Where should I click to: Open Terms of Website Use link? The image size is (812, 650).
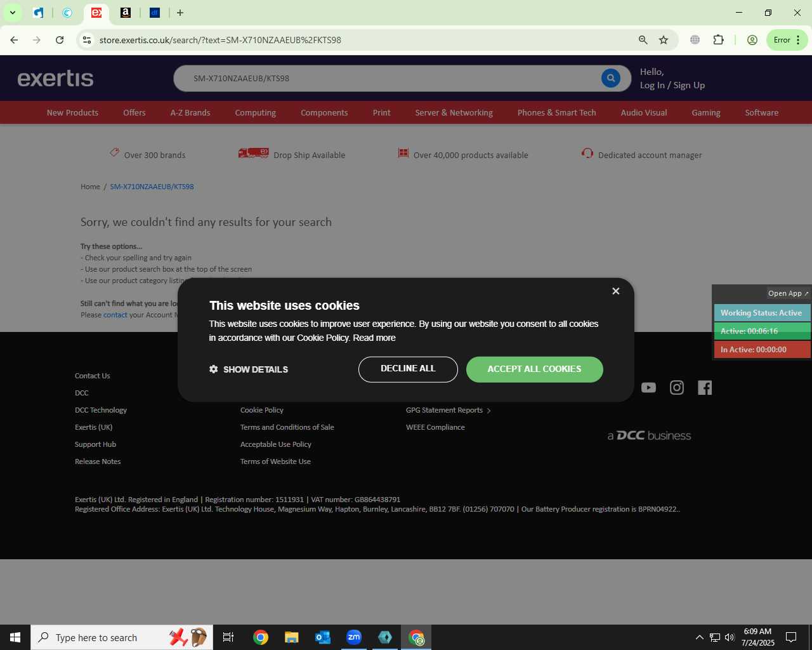click(276, 461)
